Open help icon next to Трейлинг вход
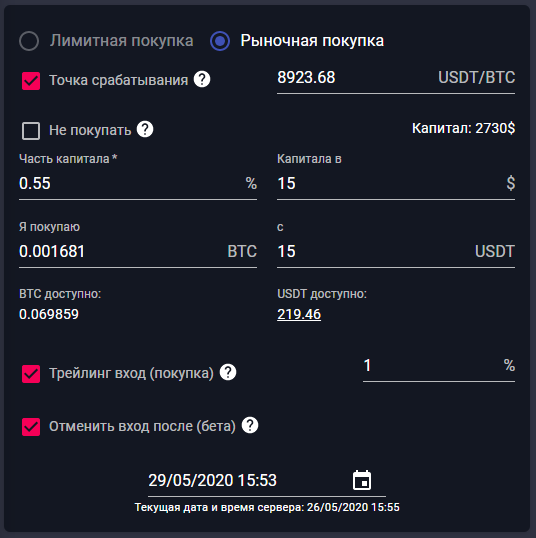The height and width of the screenshot is (538, 536). click(228, 372)
